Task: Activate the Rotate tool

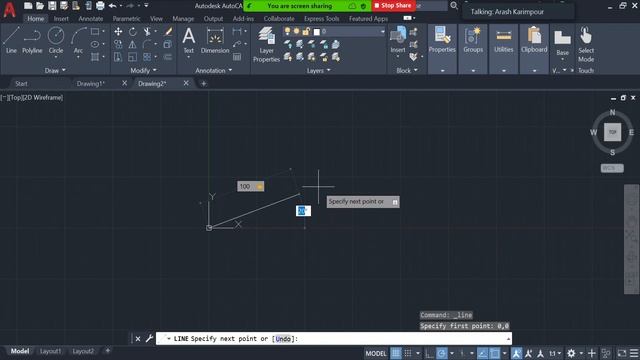Action: click(133, 31)
